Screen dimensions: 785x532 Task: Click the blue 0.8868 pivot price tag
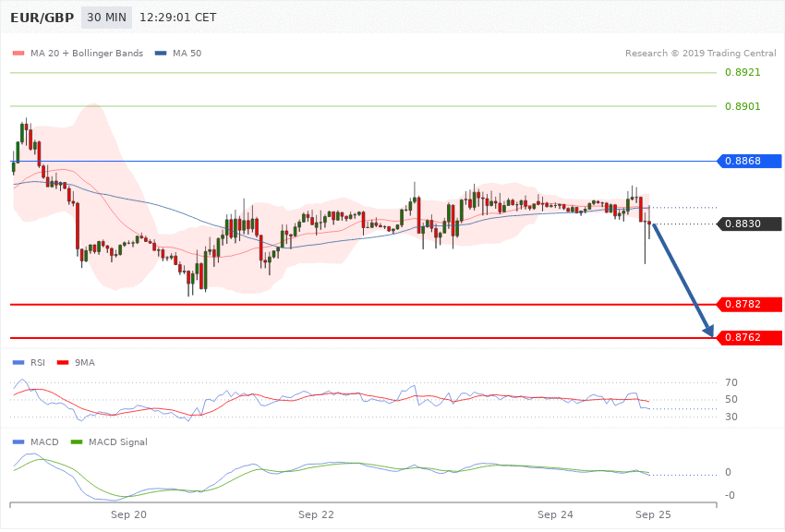click(x=750, y=161)
